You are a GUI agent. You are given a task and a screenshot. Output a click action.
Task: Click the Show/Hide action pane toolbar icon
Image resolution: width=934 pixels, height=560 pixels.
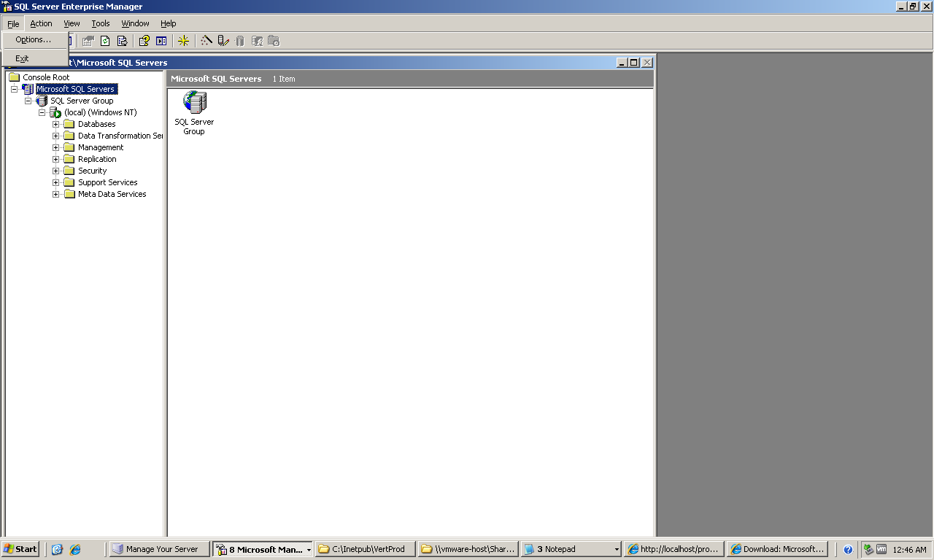coord(161,41)
